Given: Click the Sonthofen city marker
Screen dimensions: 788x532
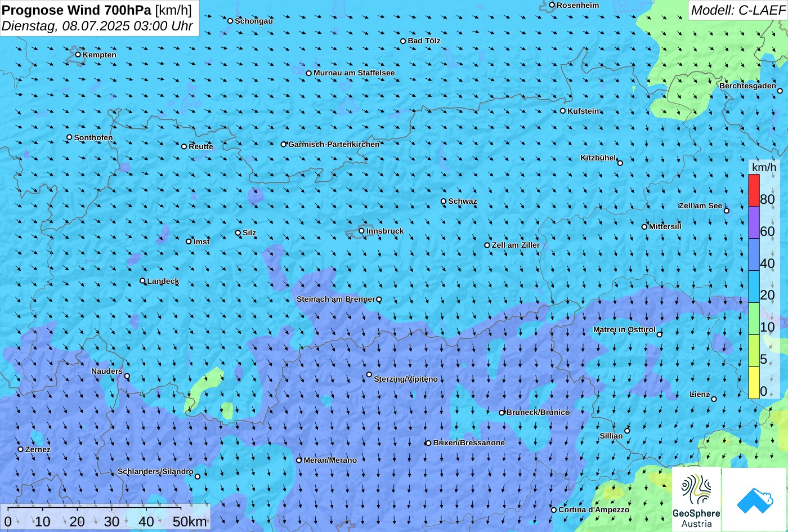Looking at the screenshot, I should click(x=70, y=137).
